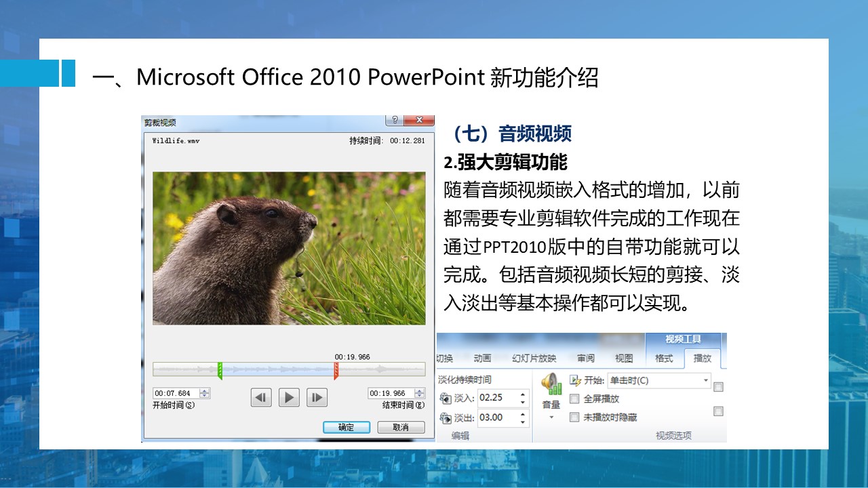Click the 确定 button
Viewport: 868px width, 488px height.
346,428
